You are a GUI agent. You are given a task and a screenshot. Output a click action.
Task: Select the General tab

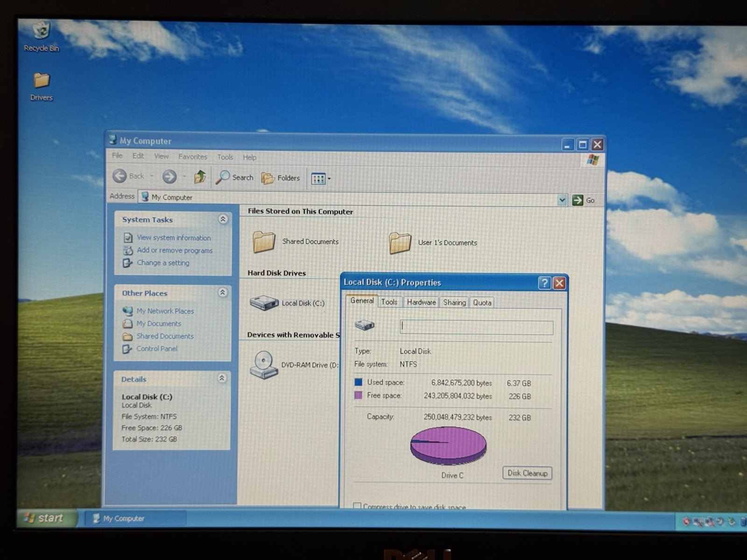point(362,301)
